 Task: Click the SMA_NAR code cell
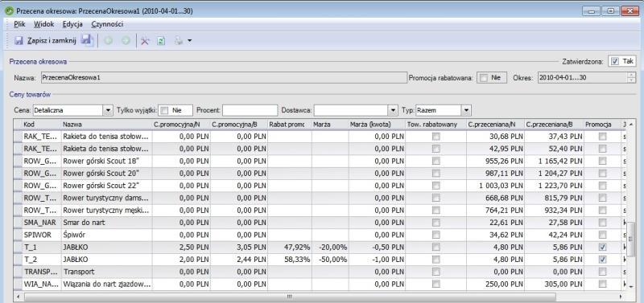[41, 223]
